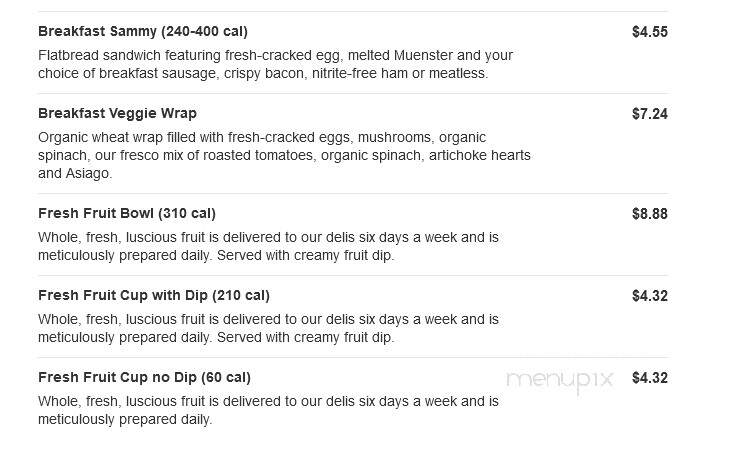Image resolution: width=739 pixels, height=462 pixels.
Task: Select the Fruit Cup with Dip description
Action: click(x=268, y=329)
